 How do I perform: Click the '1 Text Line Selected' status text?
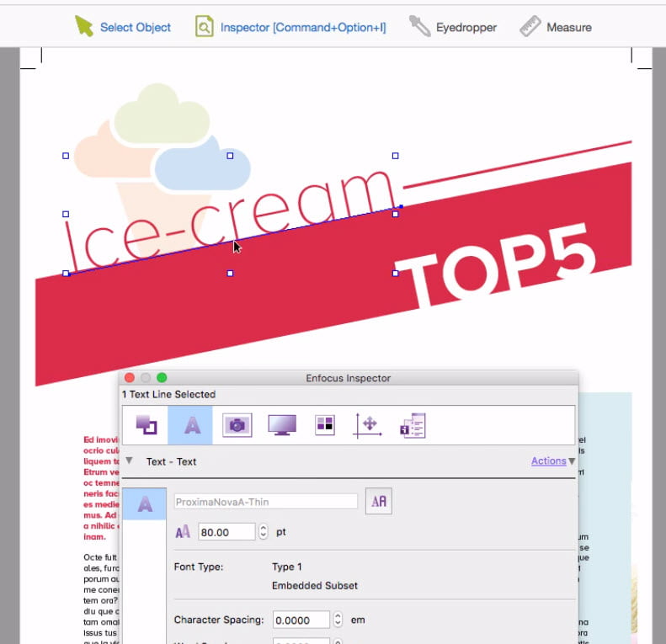pos(168,394)
